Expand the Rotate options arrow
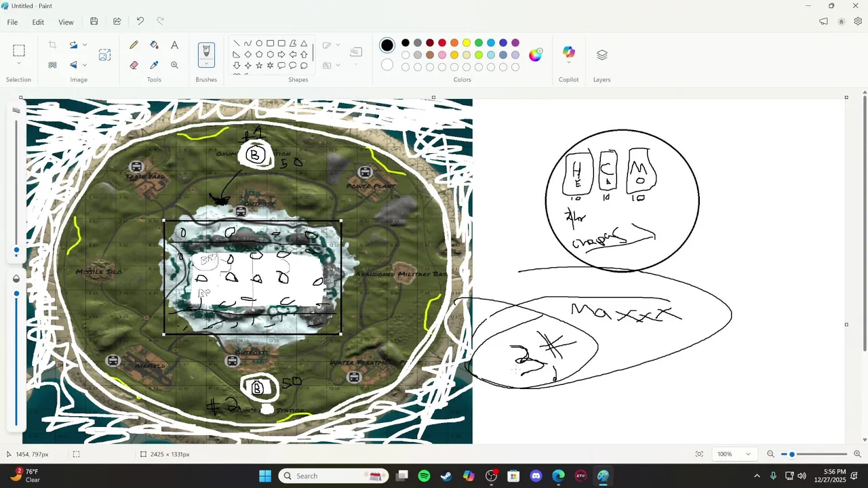868x488 pixels. (84, 45)
